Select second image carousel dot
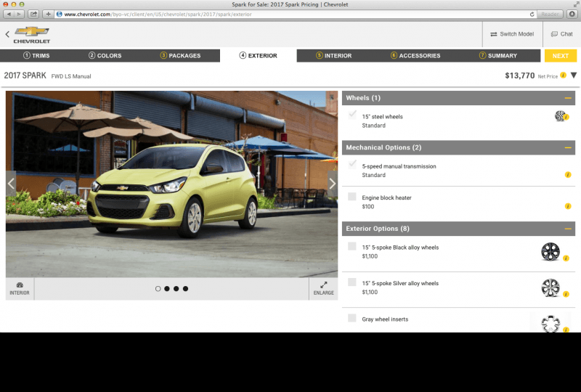The image size is (581, 392). pyautogui.click(x=167, y=289)
